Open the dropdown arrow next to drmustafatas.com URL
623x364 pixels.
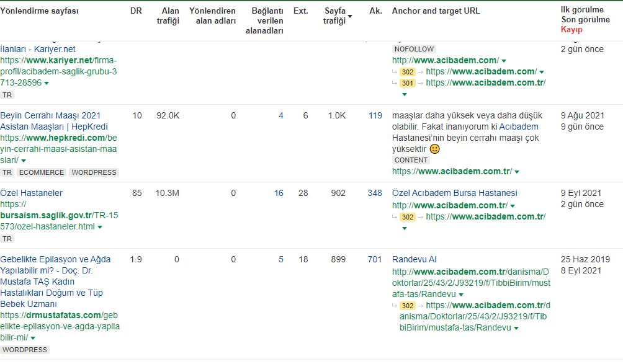click(x=33, y=338)
